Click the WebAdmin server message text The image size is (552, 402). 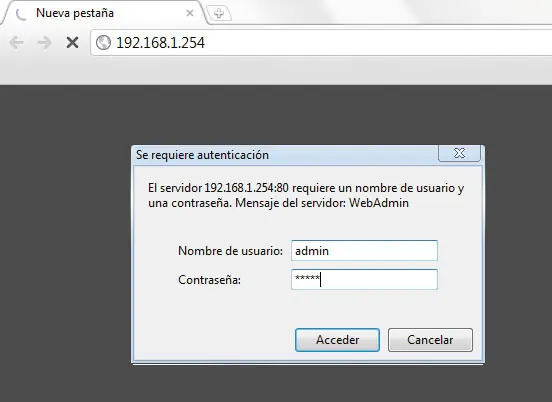pyautogui.click(x=379, y=203)
